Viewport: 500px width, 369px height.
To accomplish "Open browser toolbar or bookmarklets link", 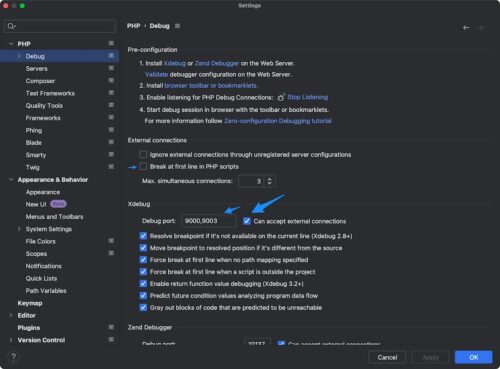I will (211, 85).
